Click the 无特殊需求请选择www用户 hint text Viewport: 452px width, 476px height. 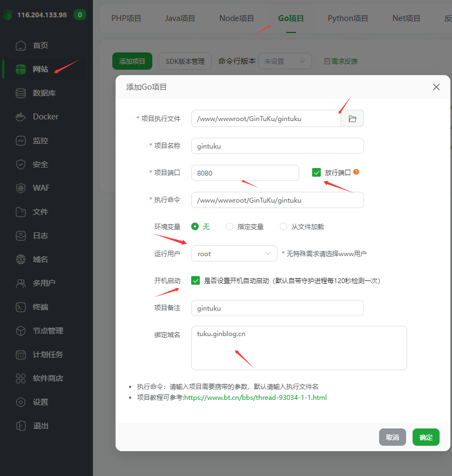[325, 254]
